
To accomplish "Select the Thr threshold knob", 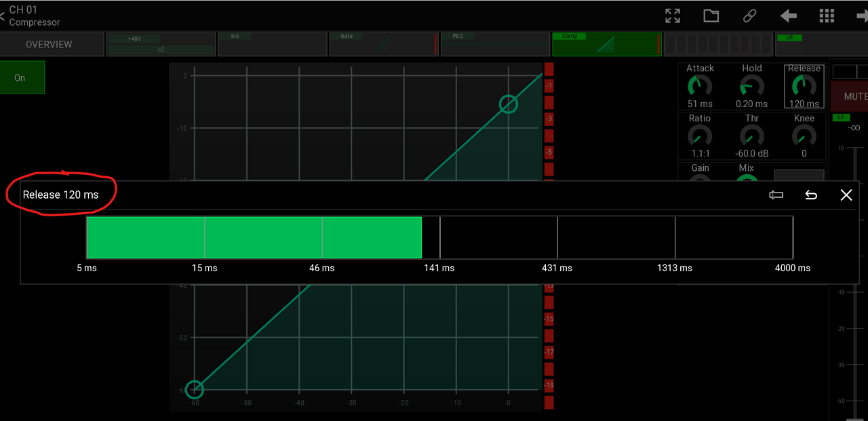I will click(x=751, y=136).
